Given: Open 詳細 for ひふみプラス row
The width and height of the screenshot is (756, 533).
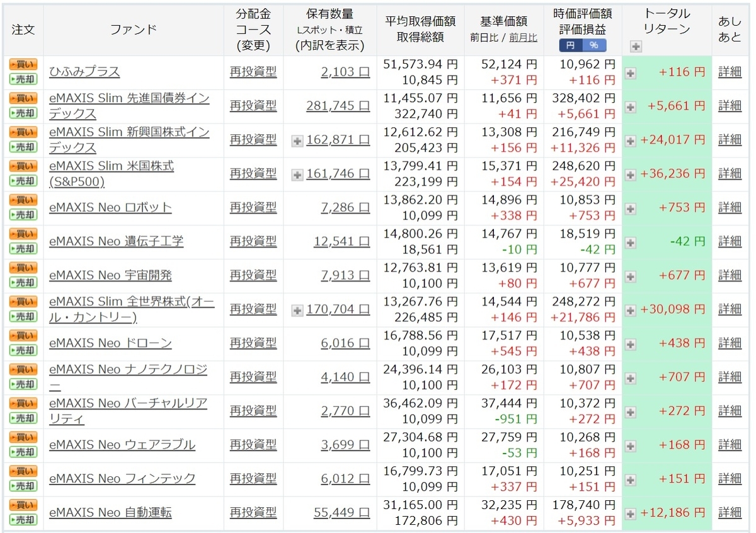Looking at the screenshot, I should click(x=730, y=73).
